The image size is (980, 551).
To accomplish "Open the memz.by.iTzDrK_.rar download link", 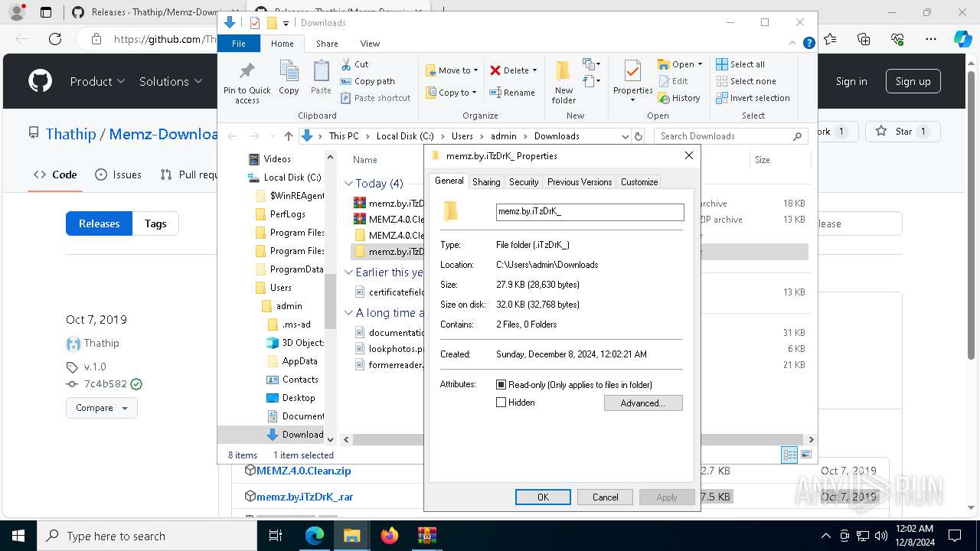I will [305, 497].
